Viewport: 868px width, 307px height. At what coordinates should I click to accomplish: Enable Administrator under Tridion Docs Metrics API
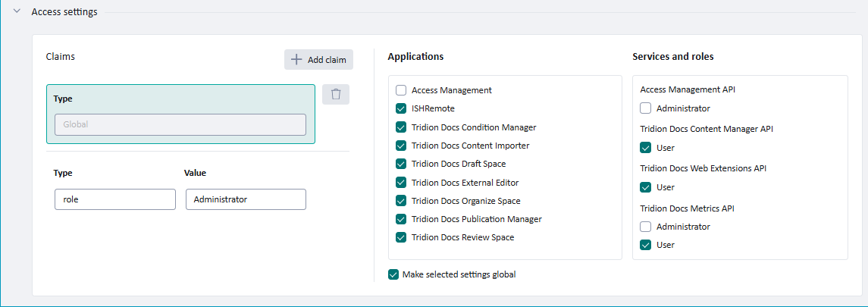click(x=645, y=227)
